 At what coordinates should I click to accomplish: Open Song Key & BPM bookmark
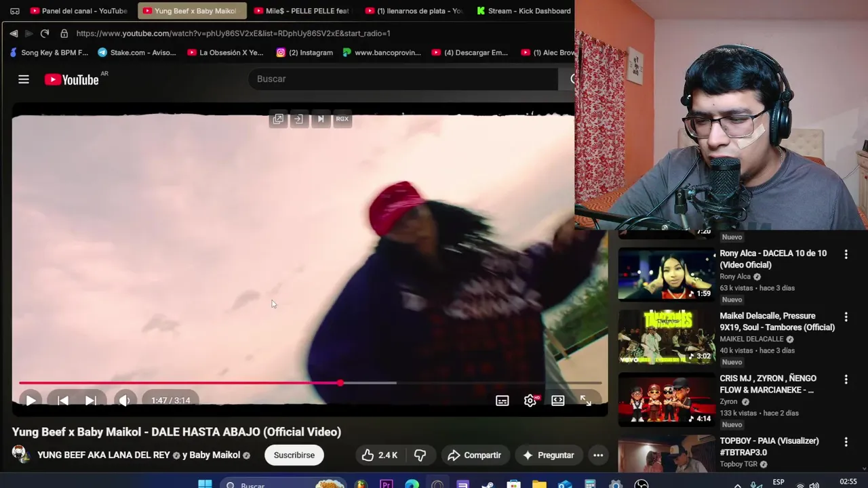point(49,52)
